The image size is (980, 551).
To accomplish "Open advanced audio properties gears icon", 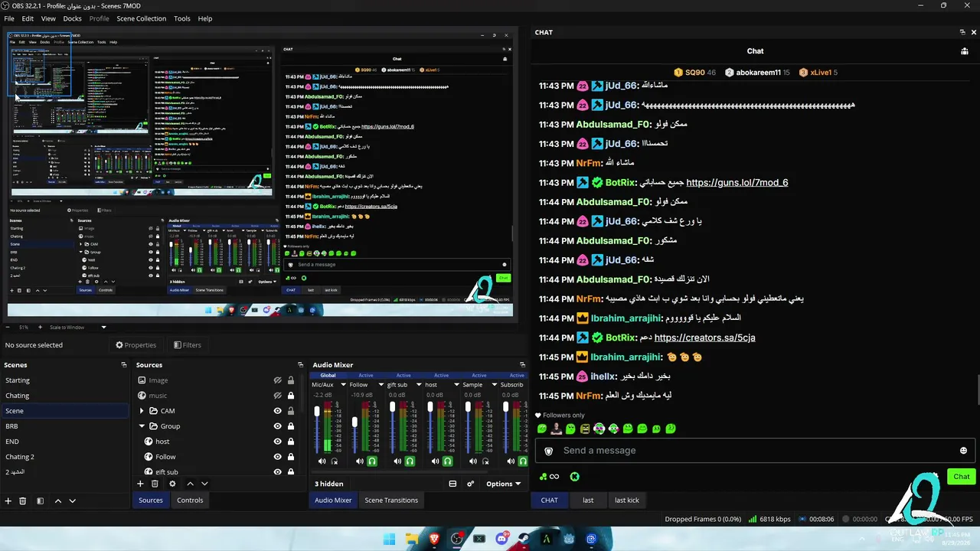I will click(471, 484).
